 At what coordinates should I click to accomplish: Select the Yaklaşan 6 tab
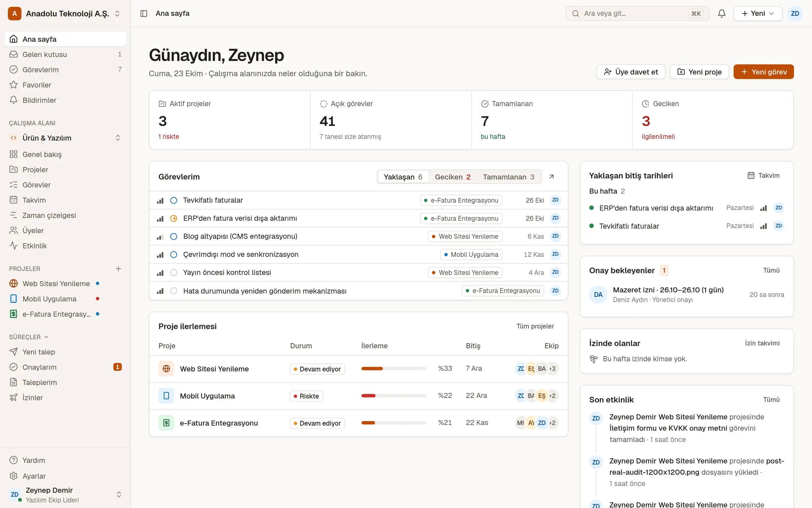click(403, 177)
